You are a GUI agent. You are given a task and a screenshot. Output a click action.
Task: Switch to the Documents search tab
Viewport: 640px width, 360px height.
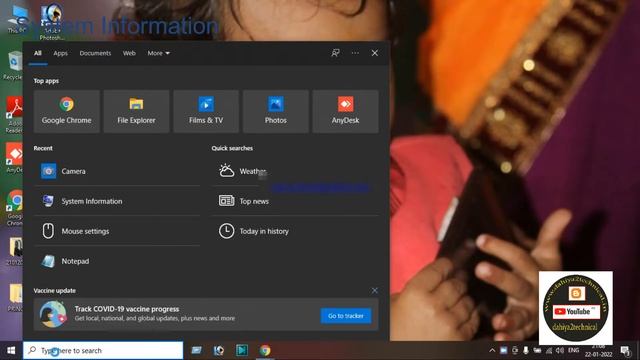(x=95, y=53)
